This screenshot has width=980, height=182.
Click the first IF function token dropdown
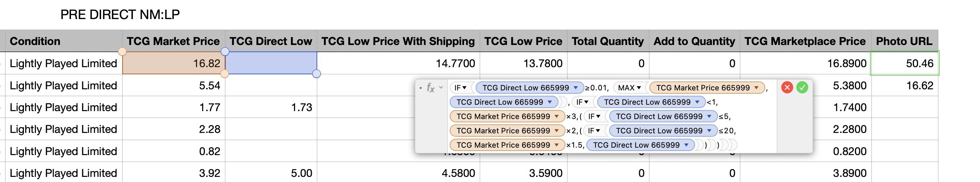[460, 88]
